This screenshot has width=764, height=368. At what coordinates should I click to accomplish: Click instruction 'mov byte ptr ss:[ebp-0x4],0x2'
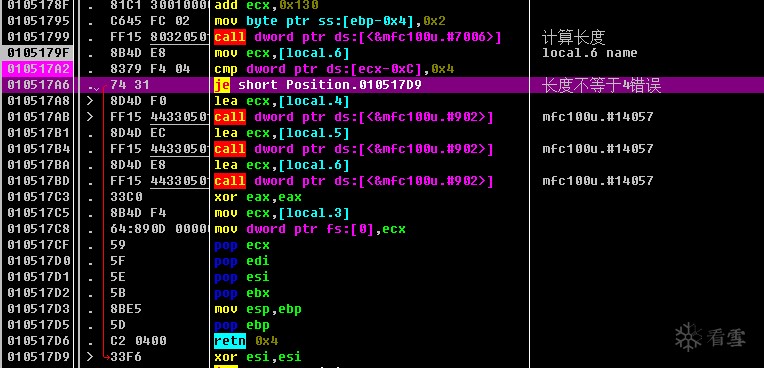coord(330,21)
